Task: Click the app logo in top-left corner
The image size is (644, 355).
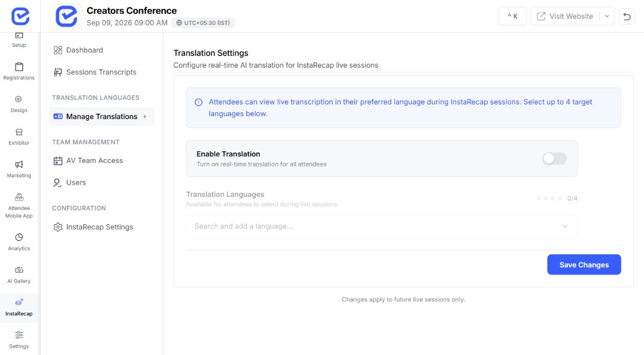Action: click(20, 16)
